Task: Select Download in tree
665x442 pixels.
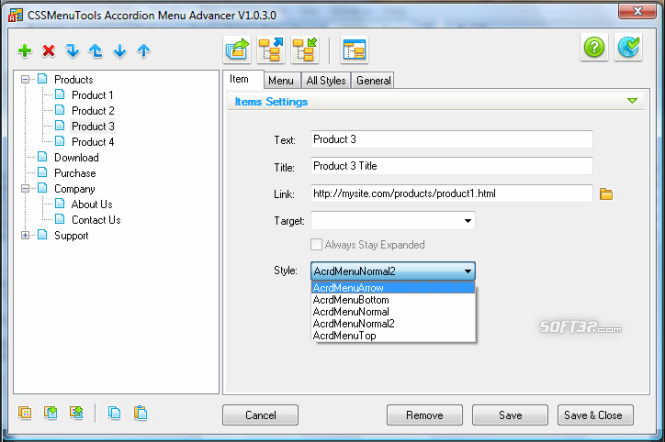Action: pyautogui.click(x=76, y=157)
